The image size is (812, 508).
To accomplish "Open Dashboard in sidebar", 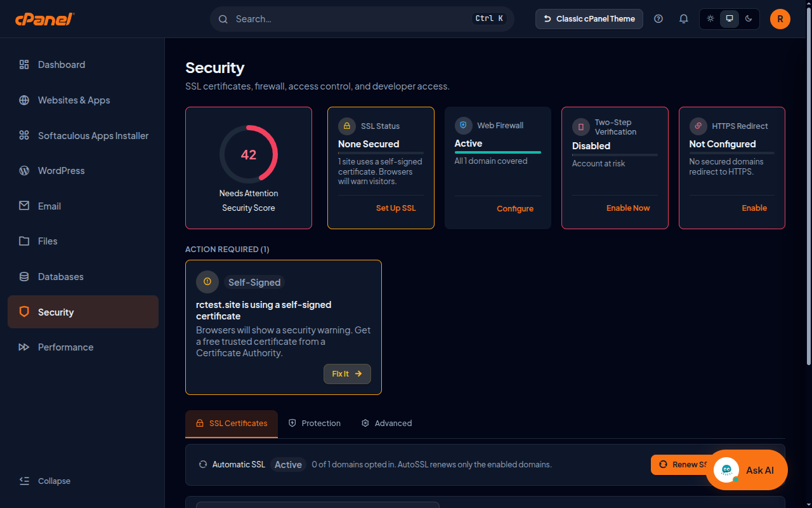I will [83, 65].
